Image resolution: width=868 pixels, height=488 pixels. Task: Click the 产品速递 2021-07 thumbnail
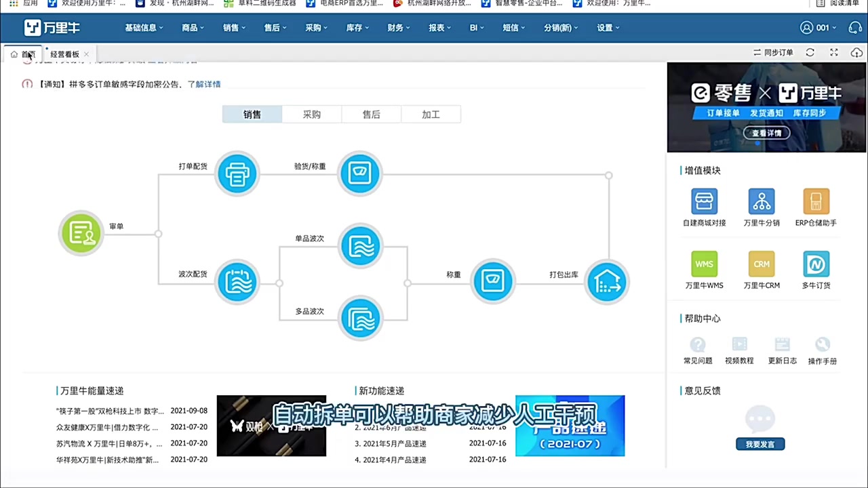coord(570,426)
